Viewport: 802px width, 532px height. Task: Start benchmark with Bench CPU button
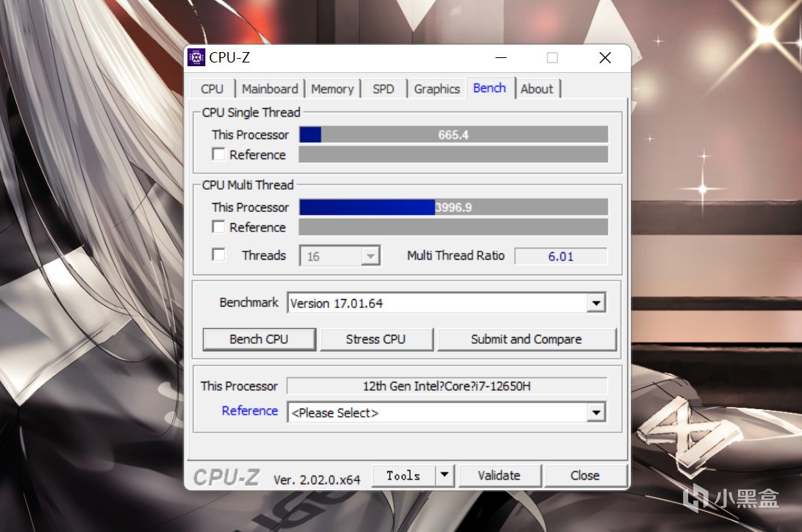tap(259, 339)
